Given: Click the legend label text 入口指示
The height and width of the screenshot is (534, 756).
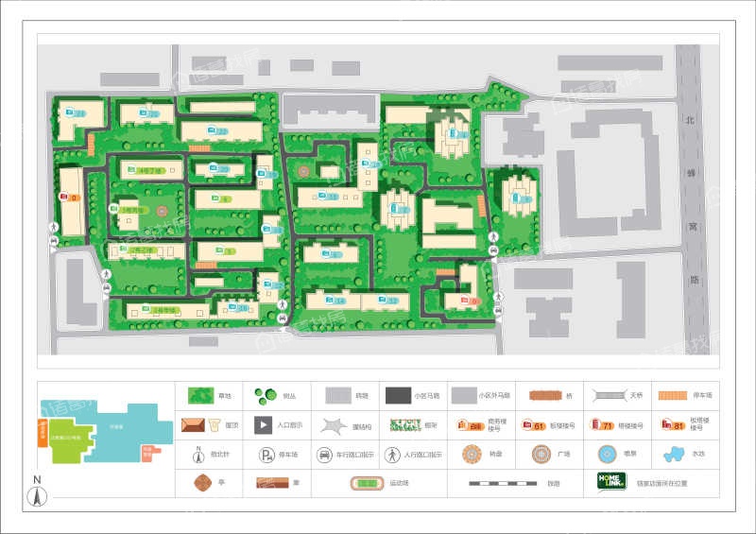Looking at the screenshot, I should coord(290,425).
